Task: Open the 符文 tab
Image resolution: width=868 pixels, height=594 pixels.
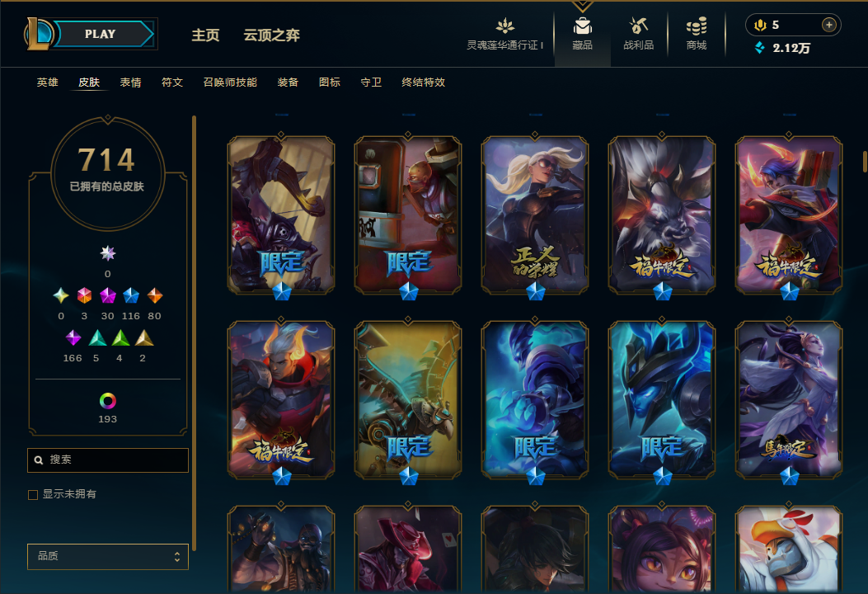Action: point(172,82)
